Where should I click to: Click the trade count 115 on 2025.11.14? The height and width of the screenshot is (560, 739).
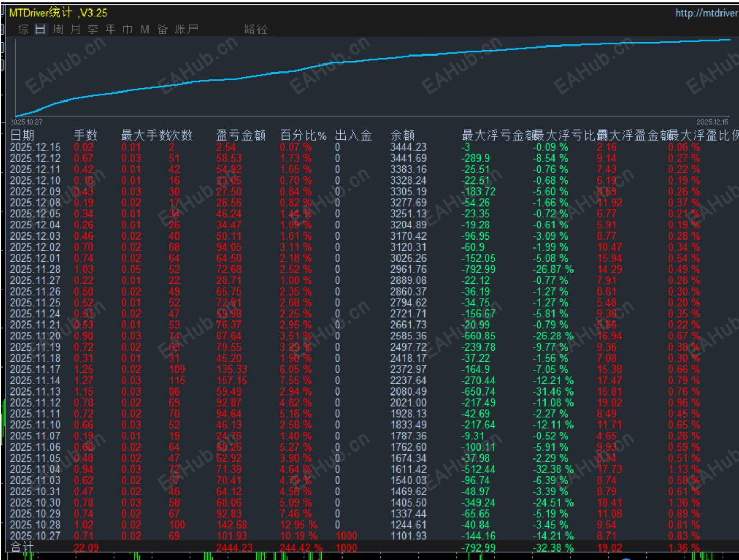[177, 380]
